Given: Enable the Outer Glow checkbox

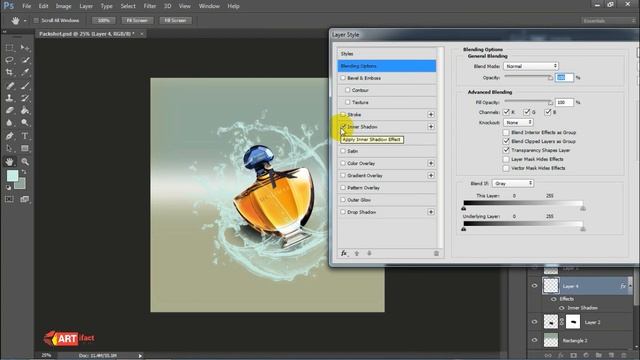Looking at the screenshot, I should pos(343,200).
